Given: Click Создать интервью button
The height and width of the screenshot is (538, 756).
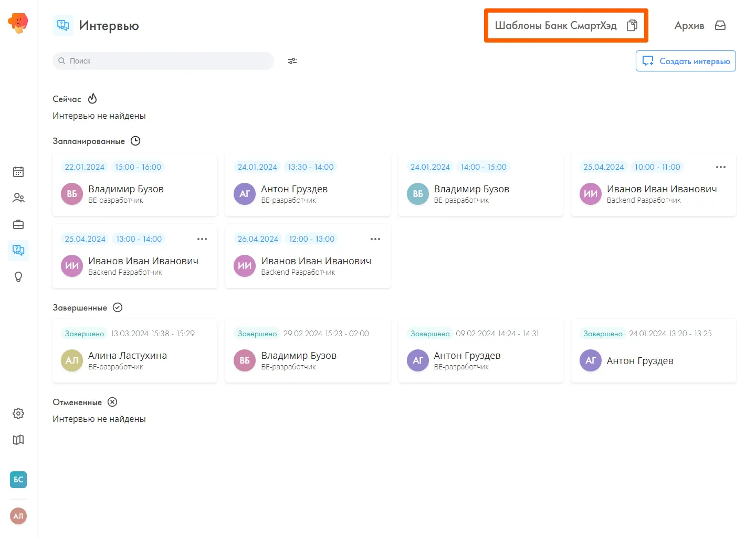Looking at the screenshot, I should [686, 61].
